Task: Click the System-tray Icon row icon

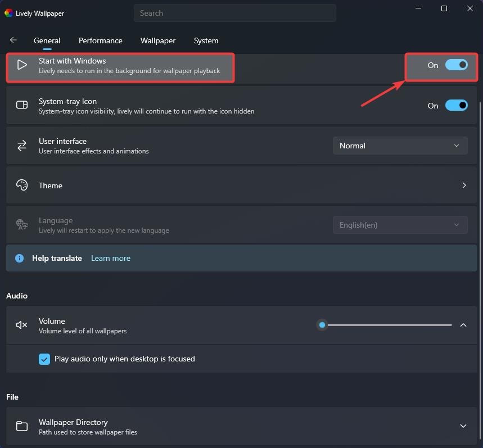Action: (x=22, y=105)
